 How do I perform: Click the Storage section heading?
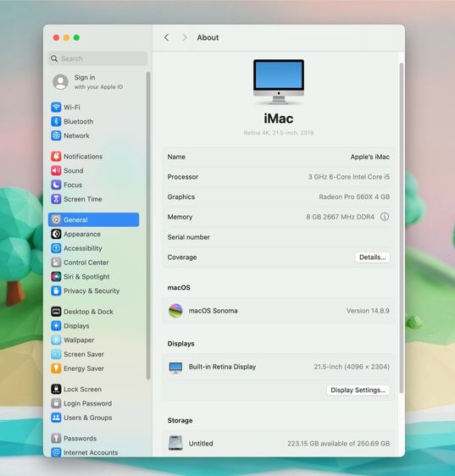(x=180, y=420)
